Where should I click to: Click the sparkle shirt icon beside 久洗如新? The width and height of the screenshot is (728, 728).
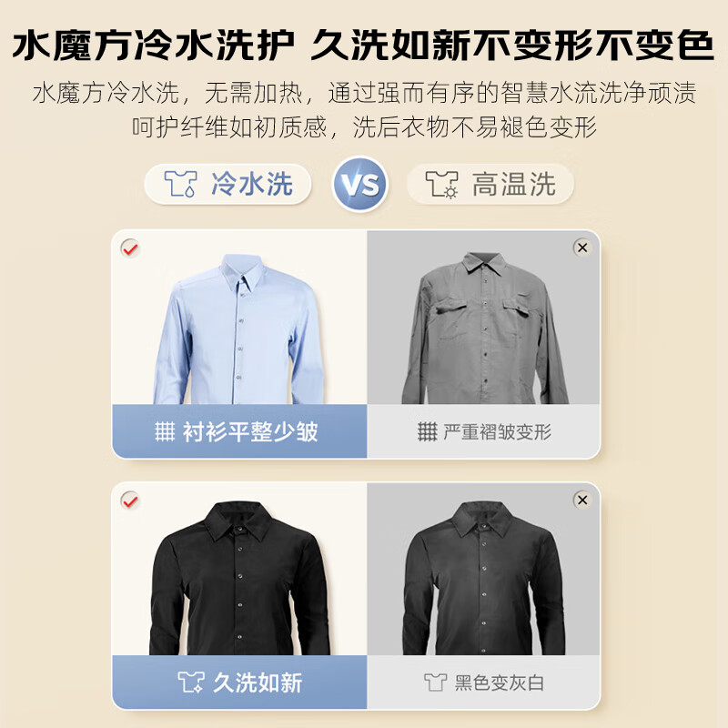tap(191, 682)
